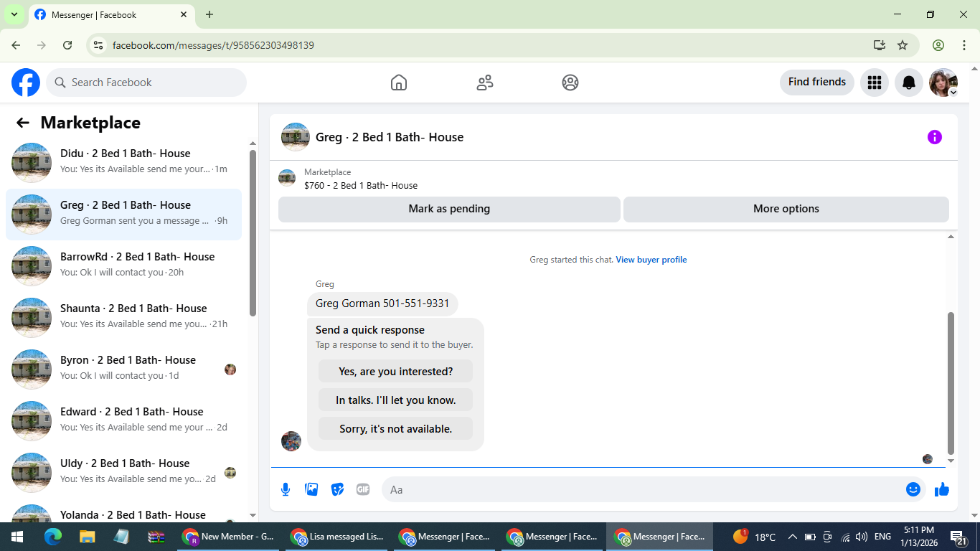
Task: Choose a GIF icon
Action: coord(363,489)
